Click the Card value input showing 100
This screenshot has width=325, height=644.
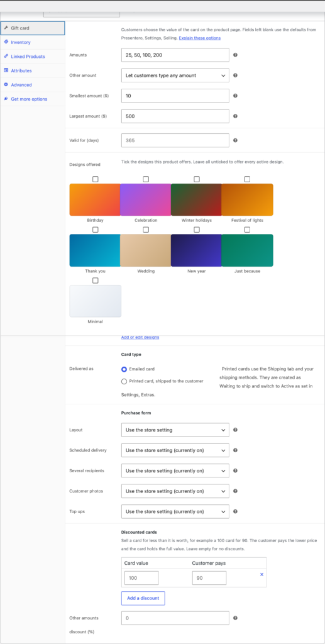pos(141,578)
